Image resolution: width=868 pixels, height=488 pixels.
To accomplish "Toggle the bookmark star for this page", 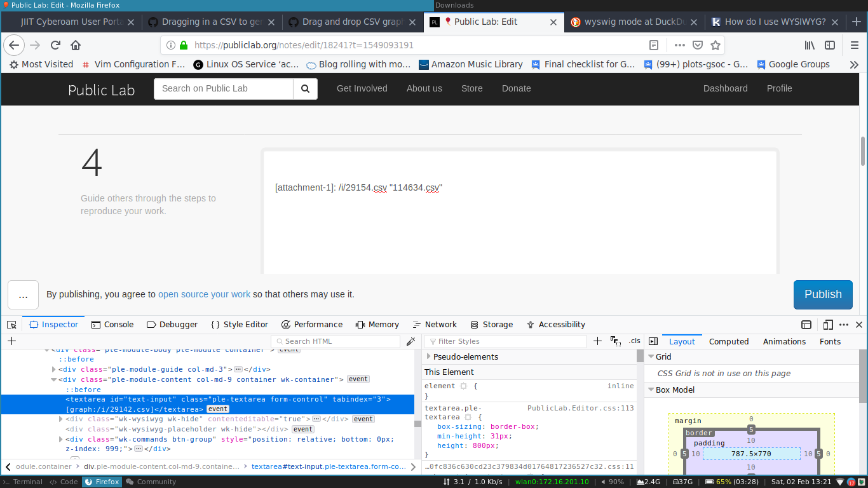I will click(x=715, y=45).
